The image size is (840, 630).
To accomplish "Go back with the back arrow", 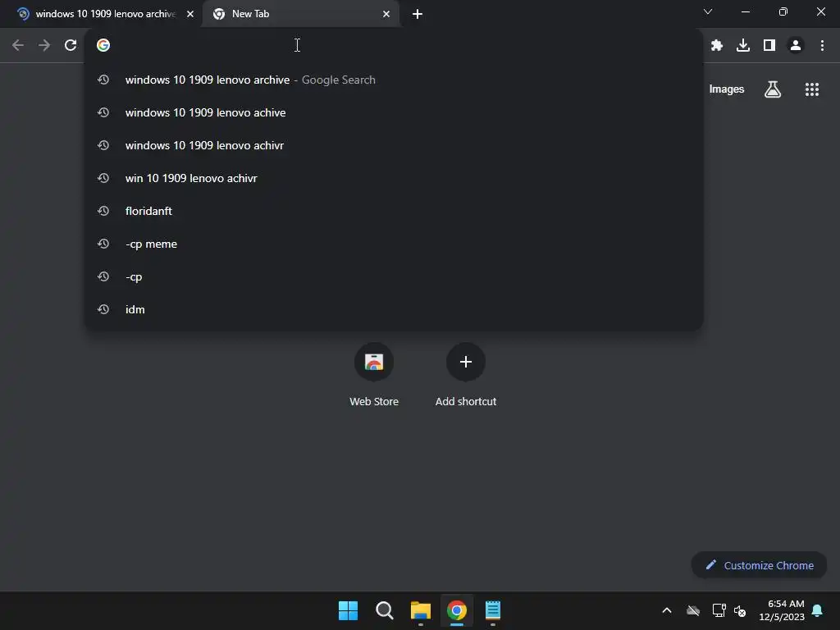I will point(18,46).
